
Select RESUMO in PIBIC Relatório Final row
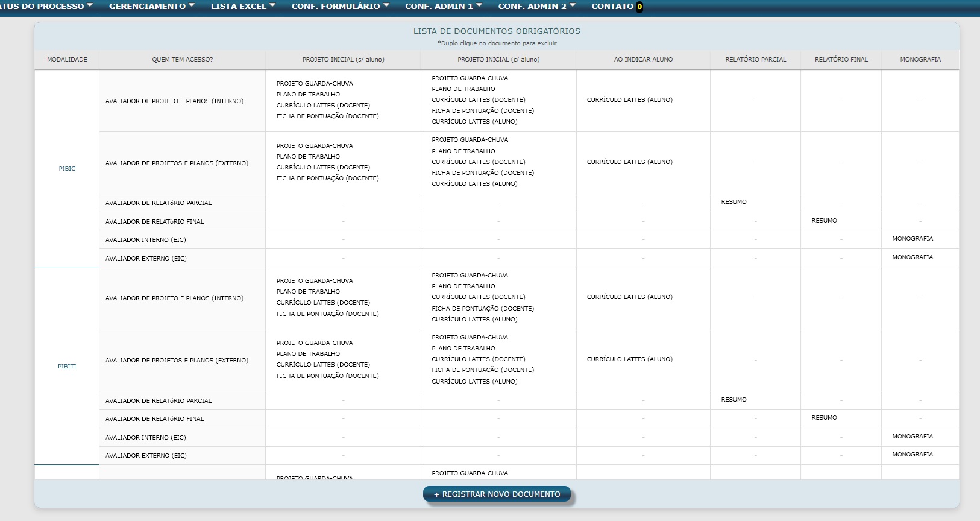pyautogui.click(x=824, y=221)
